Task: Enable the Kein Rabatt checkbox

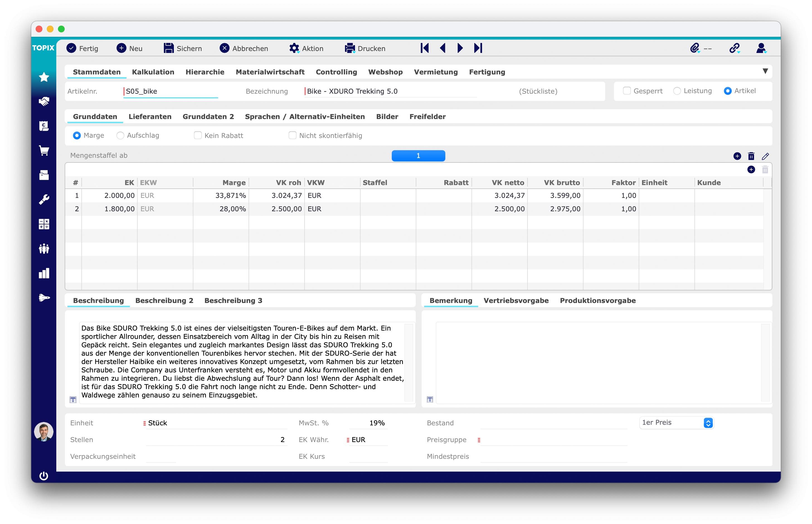Action: point(197,135)
